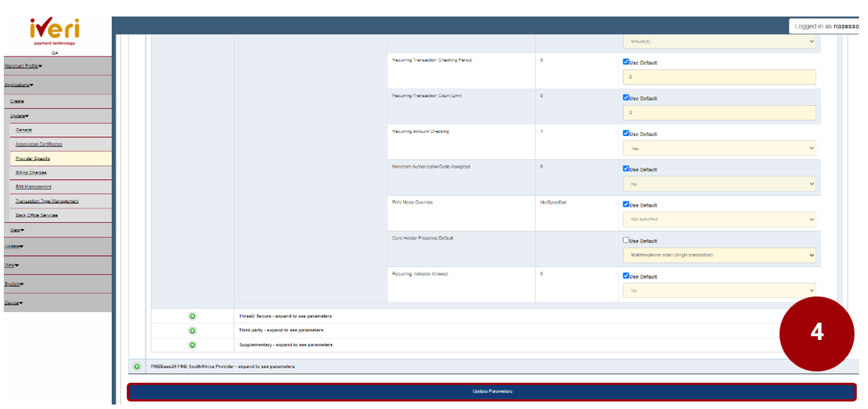Open the Recurring Indicator Allowed dropdown

tap(719, 290)
